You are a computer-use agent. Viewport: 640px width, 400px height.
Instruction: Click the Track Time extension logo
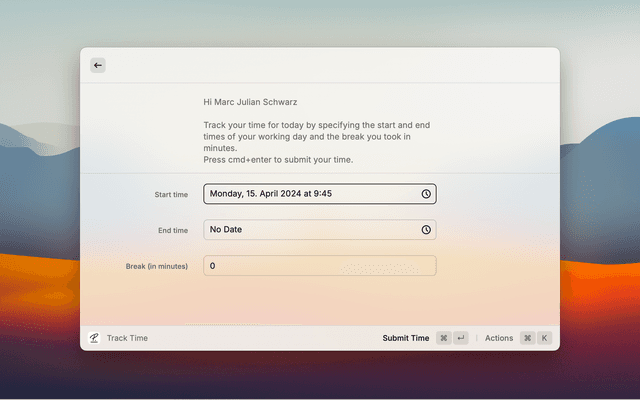[x=94, y=338]
